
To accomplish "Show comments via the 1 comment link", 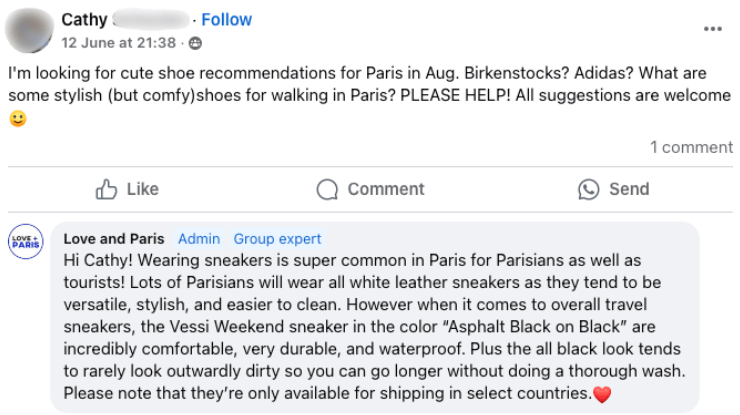I will [x=691, y=147].
